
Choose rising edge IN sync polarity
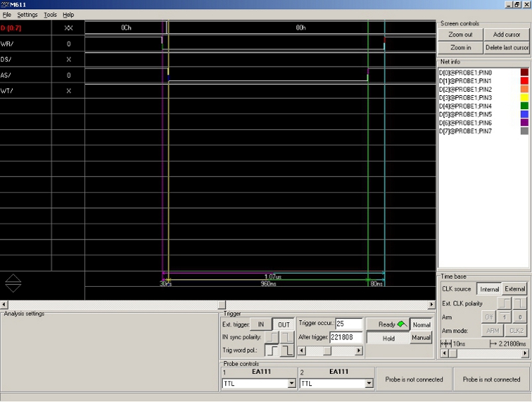coord(272,337)
